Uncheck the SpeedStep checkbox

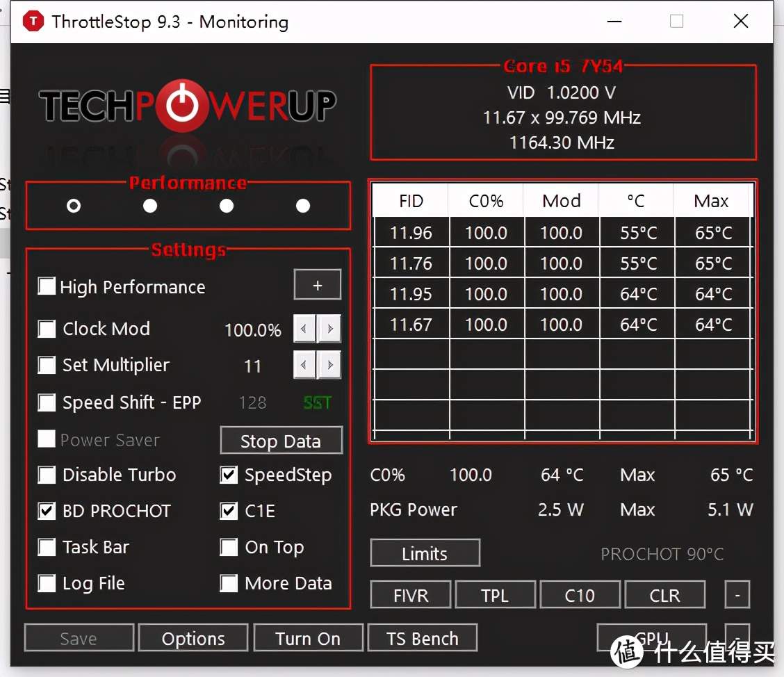tap(229, 475)
